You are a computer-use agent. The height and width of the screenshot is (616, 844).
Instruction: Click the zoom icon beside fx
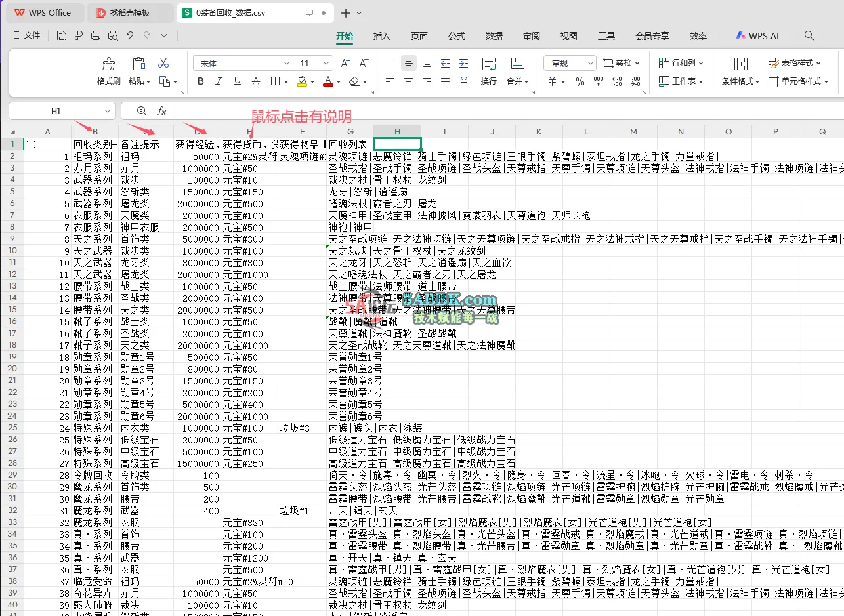[x=142, y=112]
